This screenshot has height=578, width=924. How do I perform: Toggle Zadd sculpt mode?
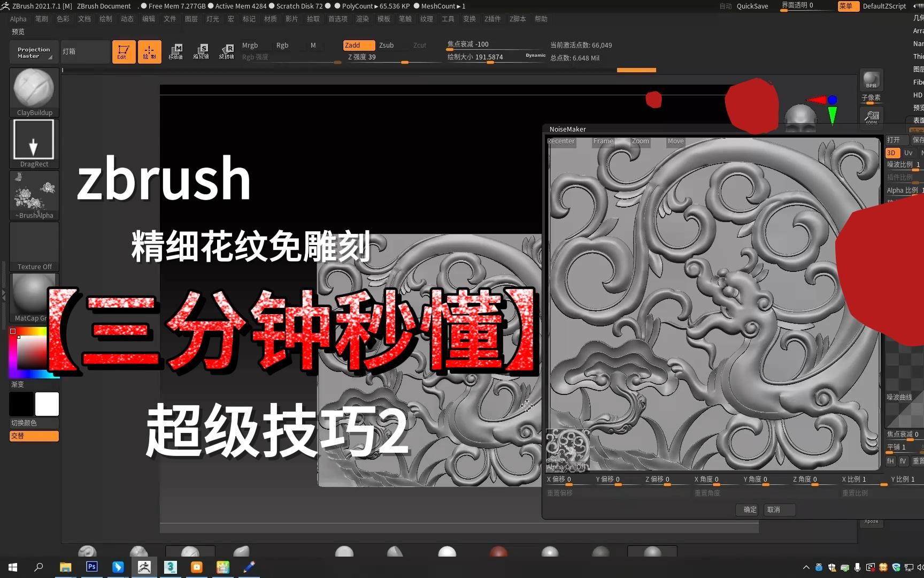(x=358, y=45)
